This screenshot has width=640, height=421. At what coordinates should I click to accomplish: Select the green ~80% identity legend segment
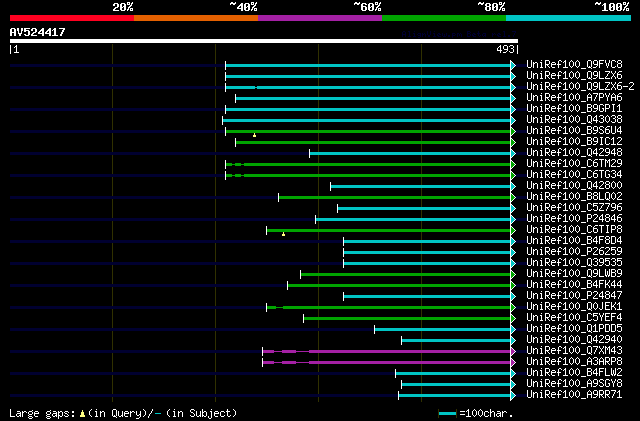click(x=444, y=18)
